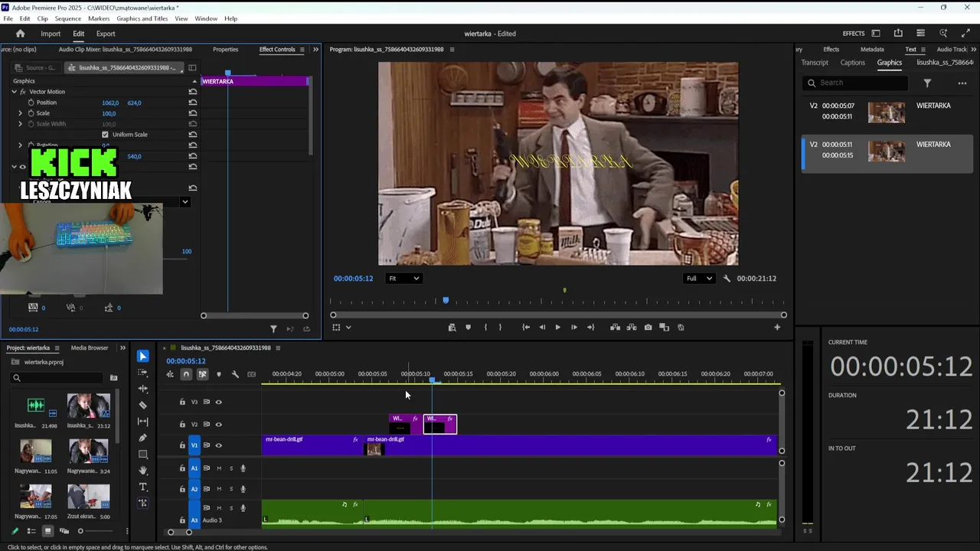
Task: Step forward one frame
Action: pos(574,328)
